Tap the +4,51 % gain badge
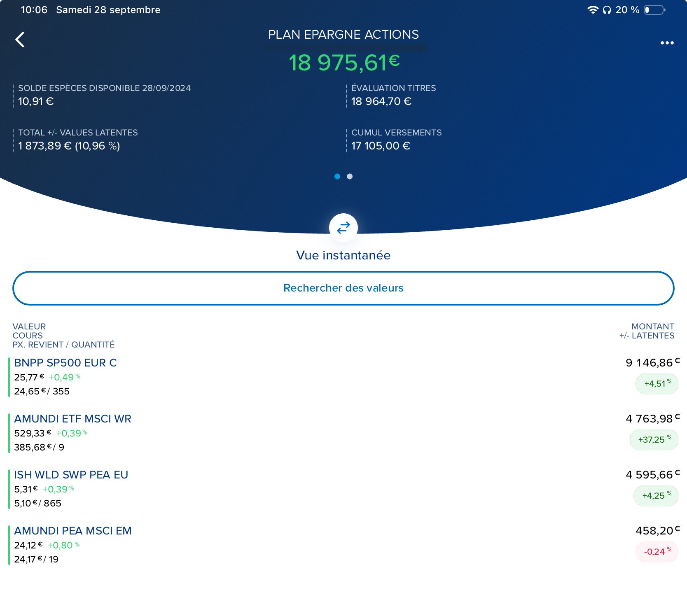This screenshot has width=687, height=616. (657, 384)
